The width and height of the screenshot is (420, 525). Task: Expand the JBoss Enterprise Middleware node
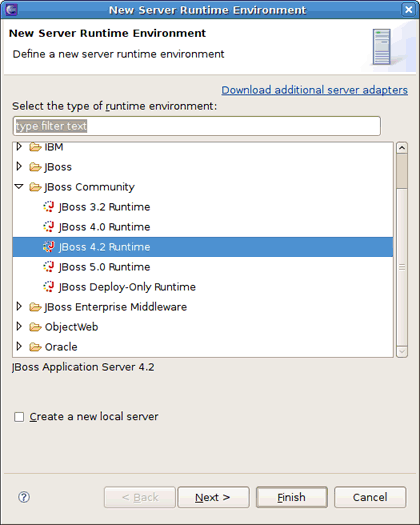pos(19,306)
